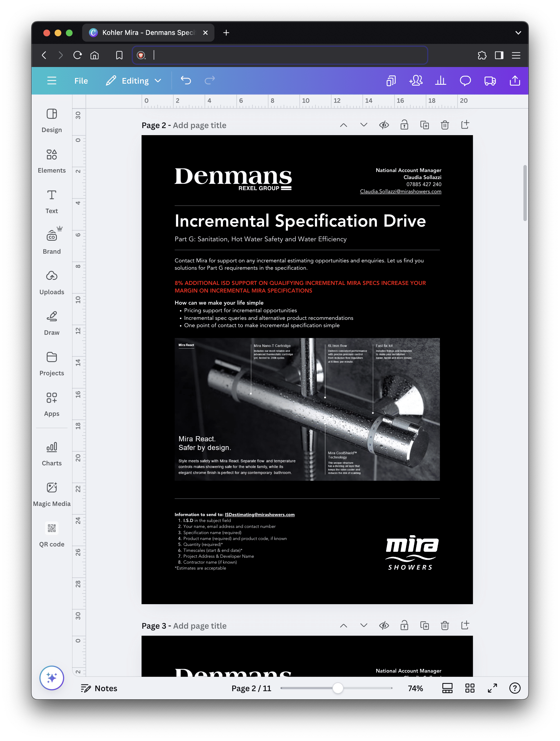
Task: Go to the browser home page
Action: tap(95, 55)
